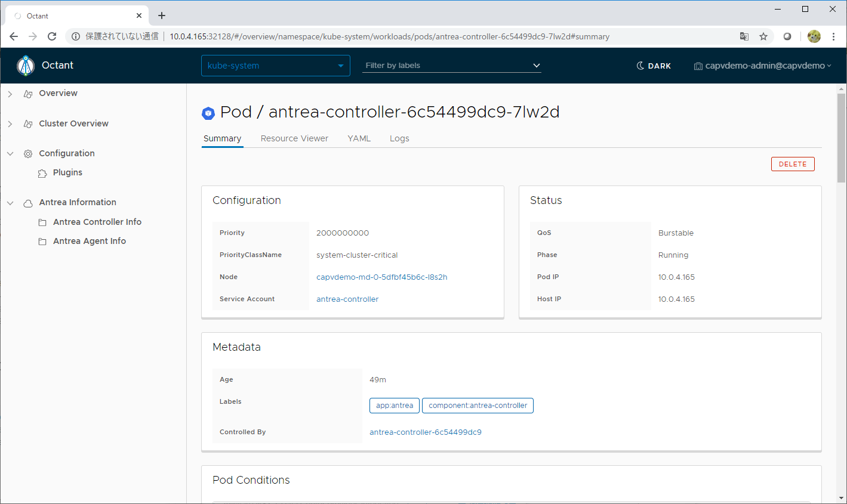Image resolution: width=847 pixels, height=504 pixels.
Task: Click the 49m age value
Action: point(378,379)
